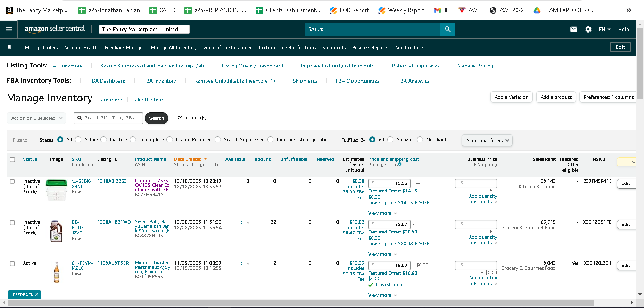Open the a25-Jonathan Fabian sheets bookmark
This screenshot has width=644, height=308.
(x=109, y=10)
